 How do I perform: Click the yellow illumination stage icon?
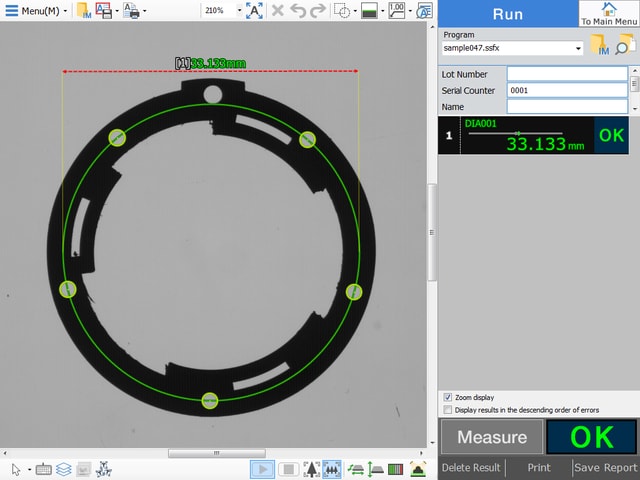(418, 469)
